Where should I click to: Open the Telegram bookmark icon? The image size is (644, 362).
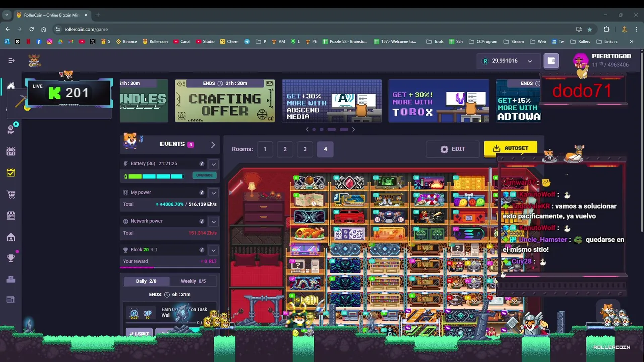point(247,42)
